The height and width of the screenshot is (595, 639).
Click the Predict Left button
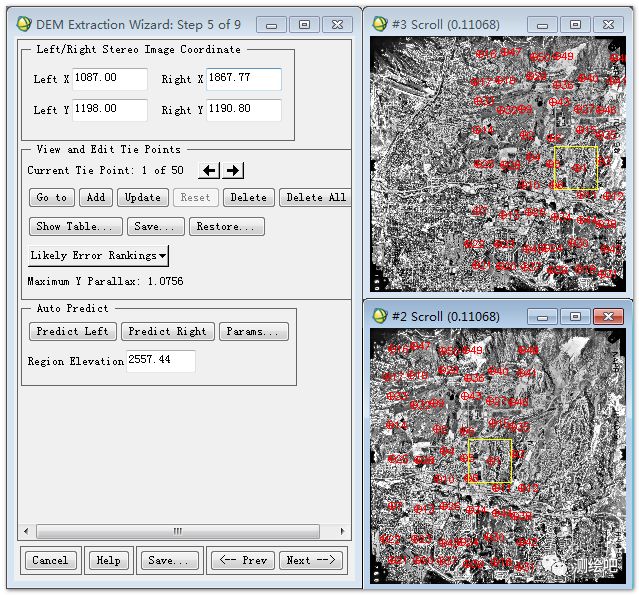tap(72, 331)
